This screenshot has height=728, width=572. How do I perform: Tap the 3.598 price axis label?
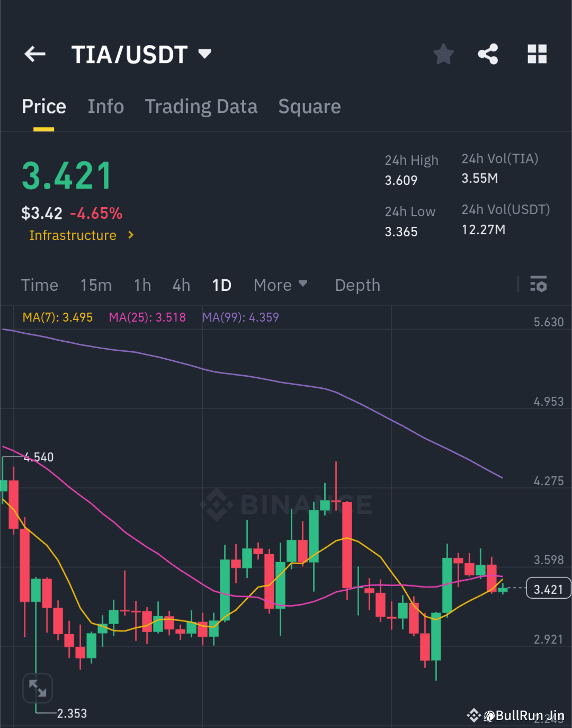coord(549,560)
